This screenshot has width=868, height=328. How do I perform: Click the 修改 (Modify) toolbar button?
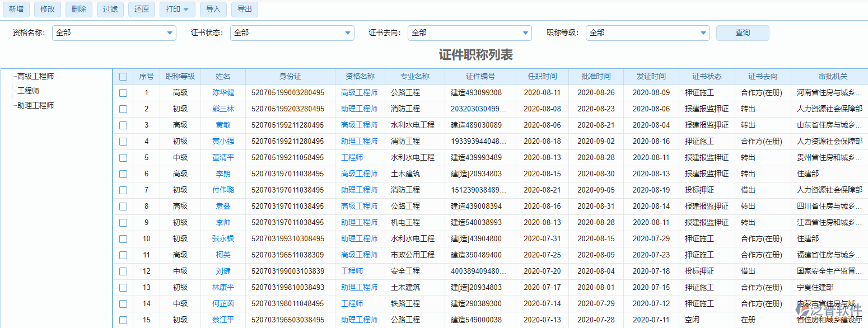tap(48, 9)
